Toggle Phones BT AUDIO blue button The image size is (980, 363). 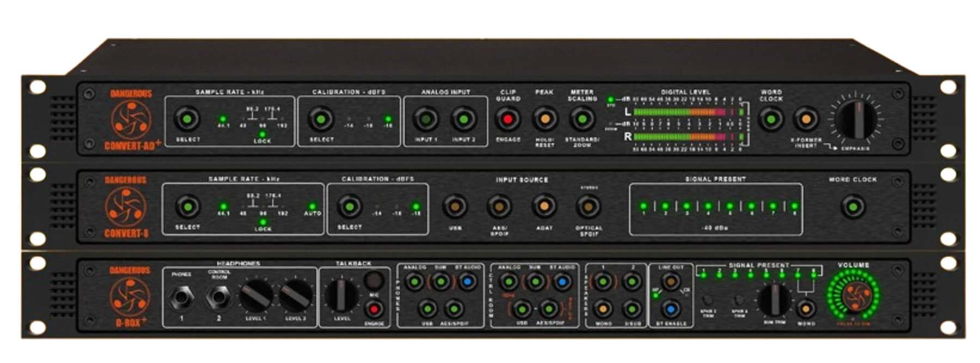point(467,282)
